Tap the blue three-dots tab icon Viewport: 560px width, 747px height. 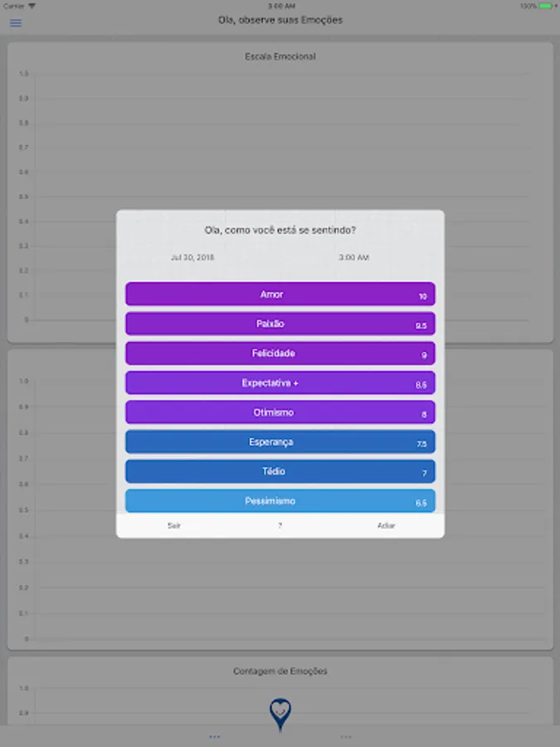pyautogui.click(x=215, y=736)
